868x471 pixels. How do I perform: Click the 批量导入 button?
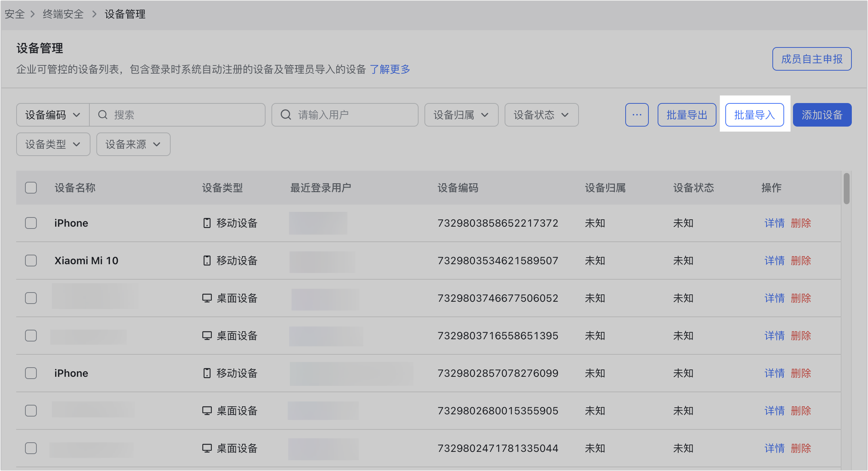(754, 115)
